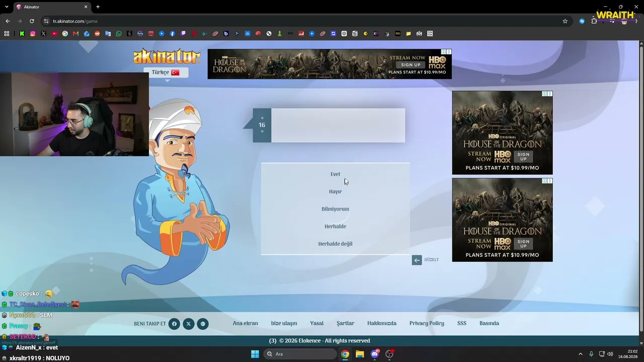Open the apps grid in bookmarks bar

7,34
